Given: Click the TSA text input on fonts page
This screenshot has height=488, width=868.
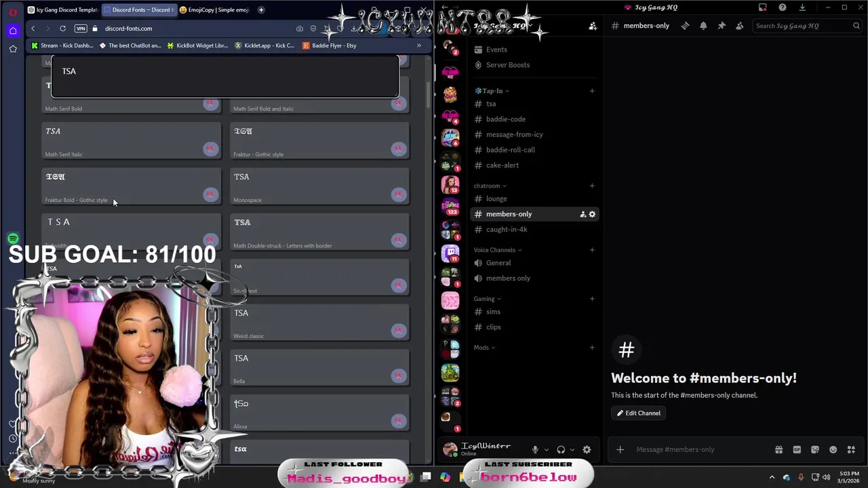Looking at the screenshot, I should [x=224, y=77].
